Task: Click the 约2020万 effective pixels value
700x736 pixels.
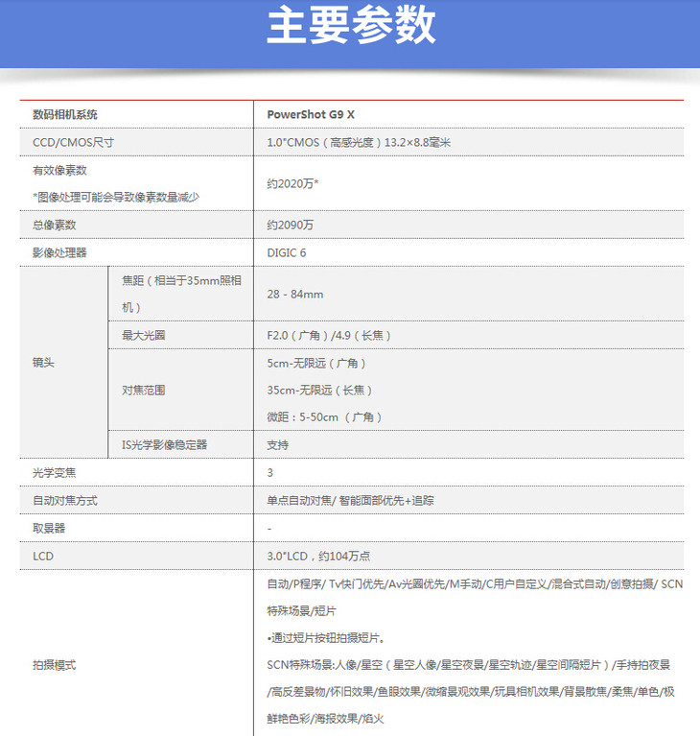Action: click(292, 183)
